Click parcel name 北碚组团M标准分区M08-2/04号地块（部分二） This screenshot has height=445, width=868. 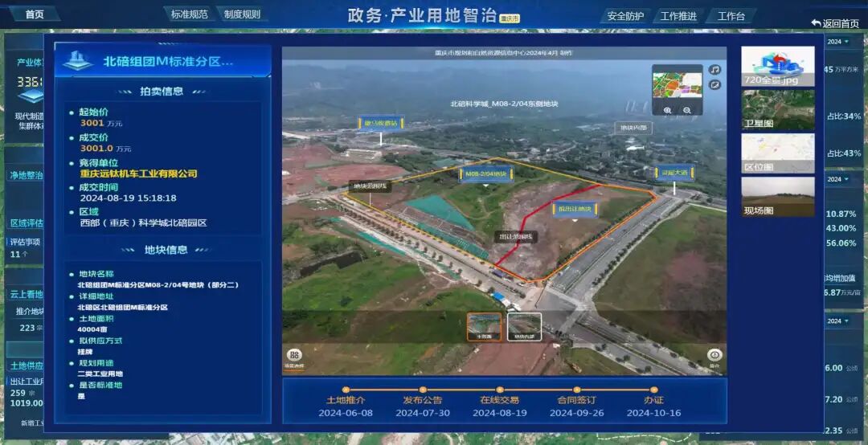[x=158, y=285]
